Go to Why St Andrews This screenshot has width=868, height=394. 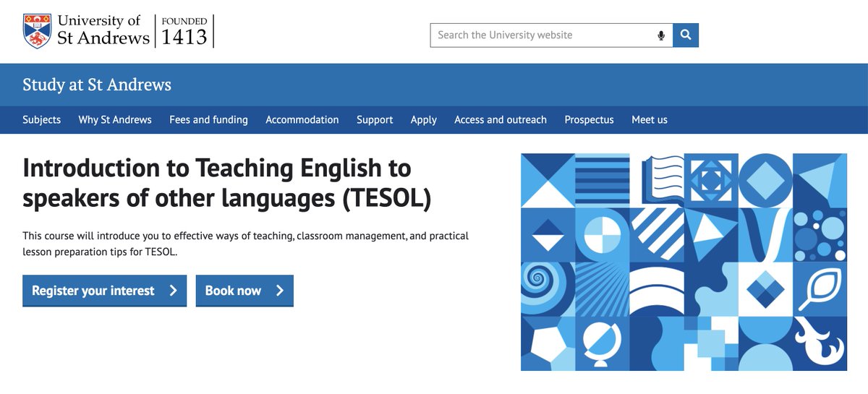coord(115,120)
